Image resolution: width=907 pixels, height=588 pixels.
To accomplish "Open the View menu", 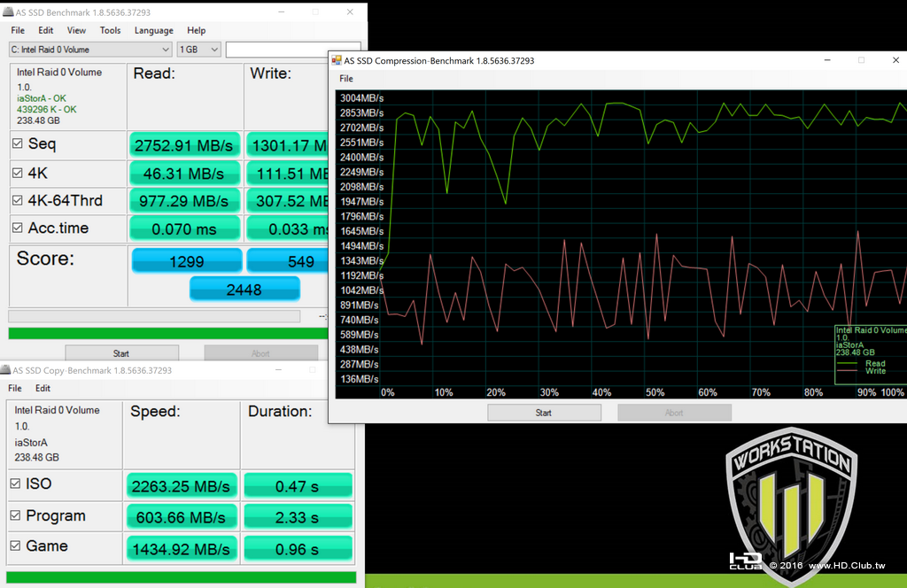I will click(76, 30).
